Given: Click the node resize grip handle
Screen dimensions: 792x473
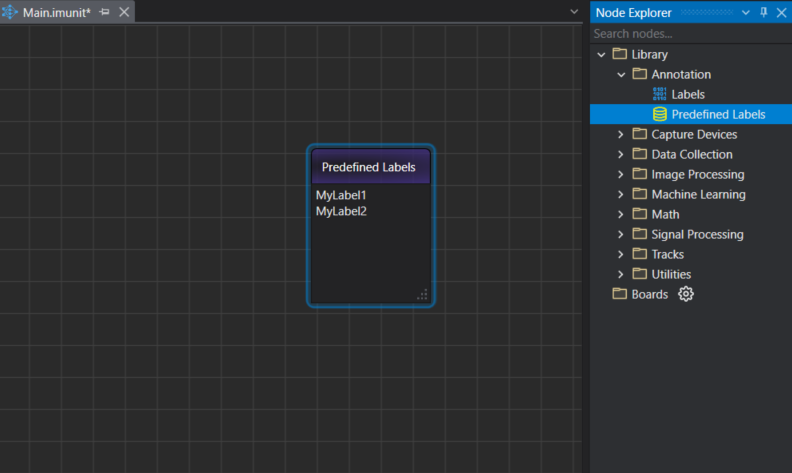Looking at the screenshot, I should pyautogui.click(x=422, y=294).
